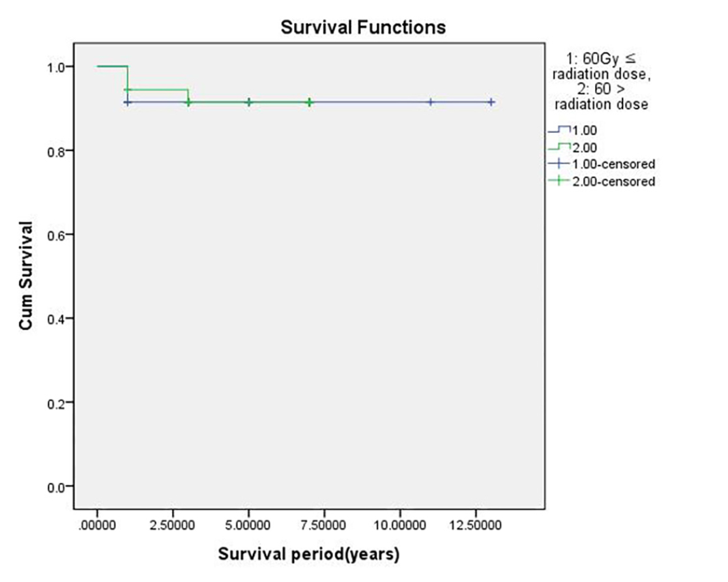Select the 'Cum Survival' y-axis label

click(27, 277)
